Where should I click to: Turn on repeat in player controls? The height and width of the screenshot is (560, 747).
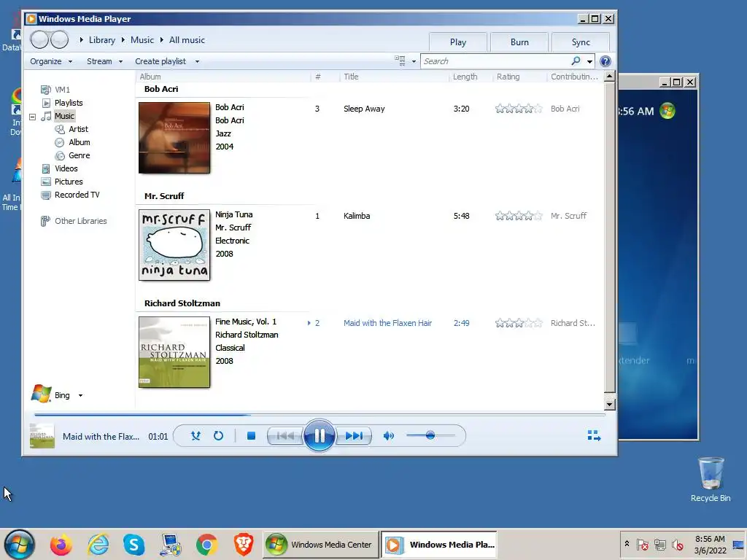218,436
